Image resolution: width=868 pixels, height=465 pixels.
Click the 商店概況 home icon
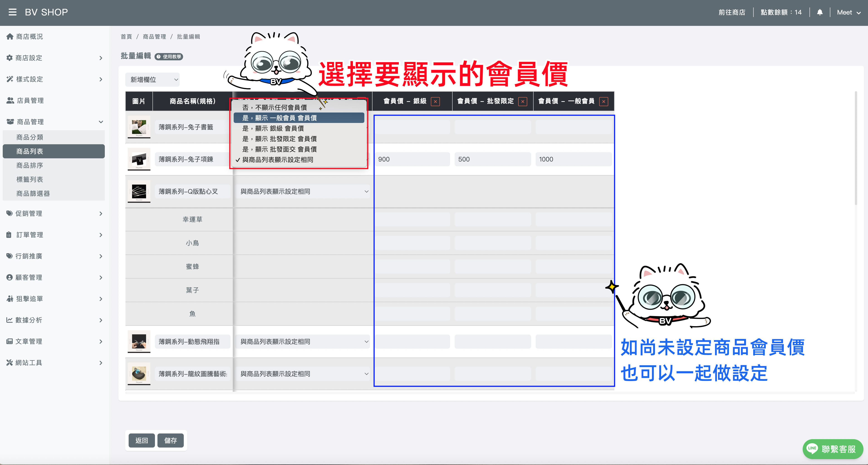point(10,36)
